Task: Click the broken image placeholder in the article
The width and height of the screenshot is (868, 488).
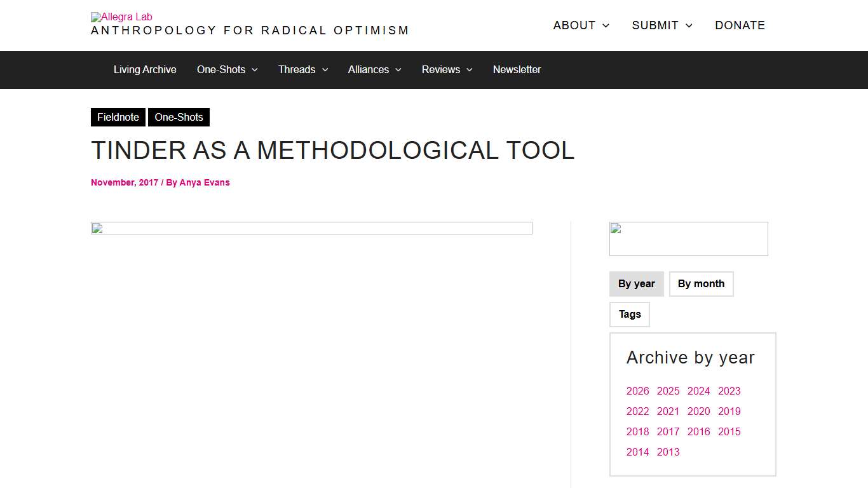Action: coord(311,227)
